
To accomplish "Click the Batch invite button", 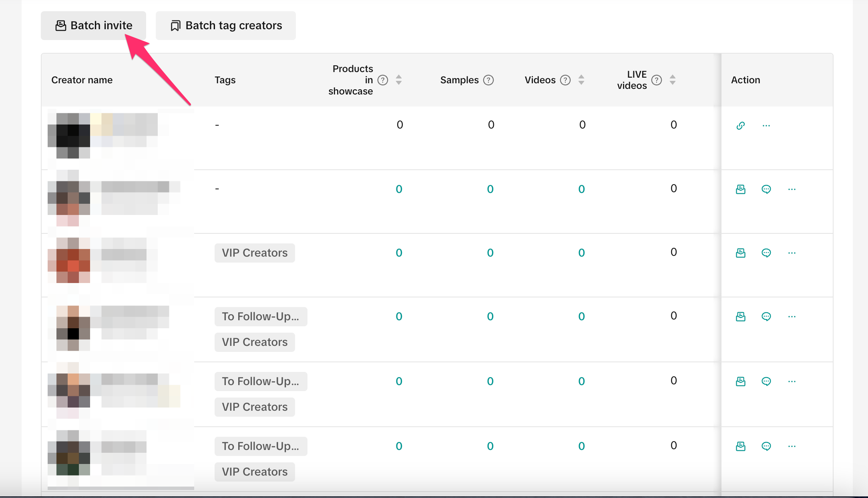I will point(93,26).
